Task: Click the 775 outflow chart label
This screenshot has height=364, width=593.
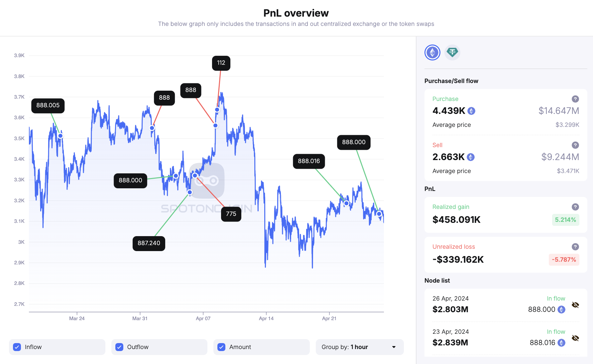Action: [x=231, y=214]
